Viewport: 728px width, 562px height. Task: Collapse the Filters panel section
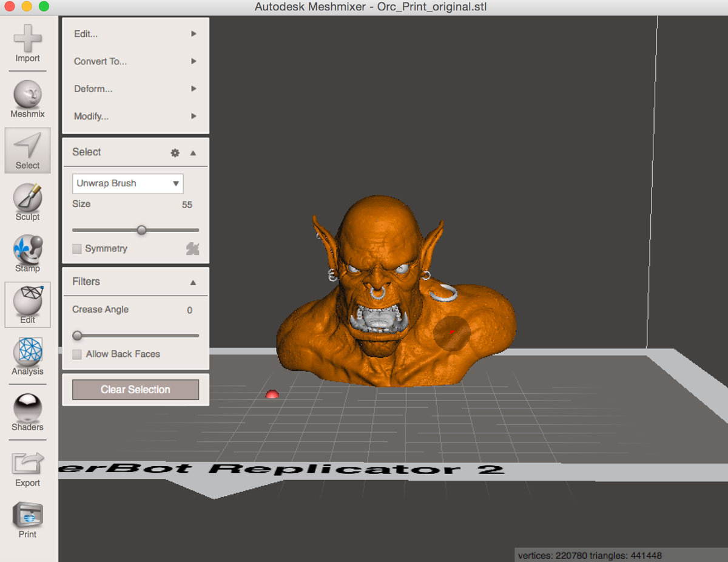point(193,282)
